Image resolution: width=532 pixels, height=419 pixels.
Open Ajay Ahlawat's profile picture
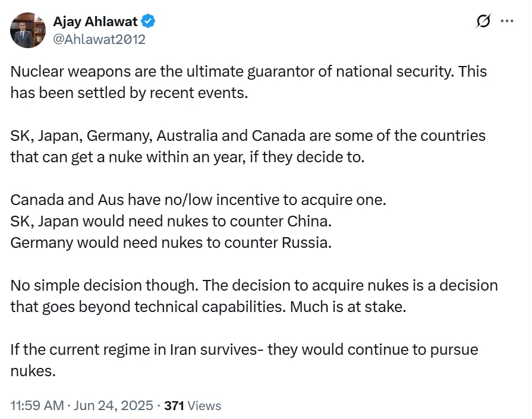[x=28, y=30]
